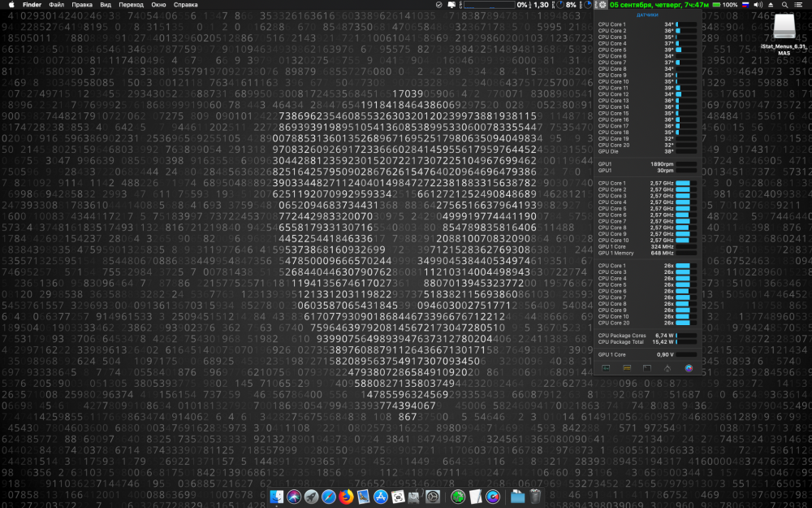The width and height of the screenshot is (812, 508).
Task: Open the Russian flag input source menu
Action: point(745,5)
